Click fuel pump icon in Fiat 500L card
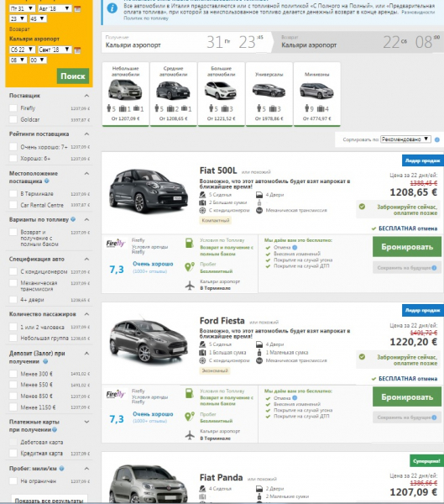The image size is (444, 504). [190, 243]
